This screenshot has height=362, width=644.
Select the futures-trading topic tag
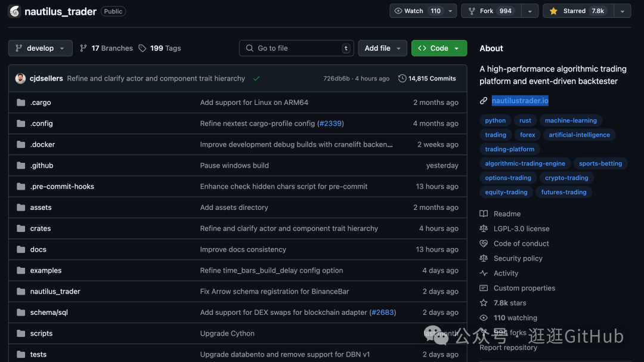pyautogui.click(x=563, y=192)
